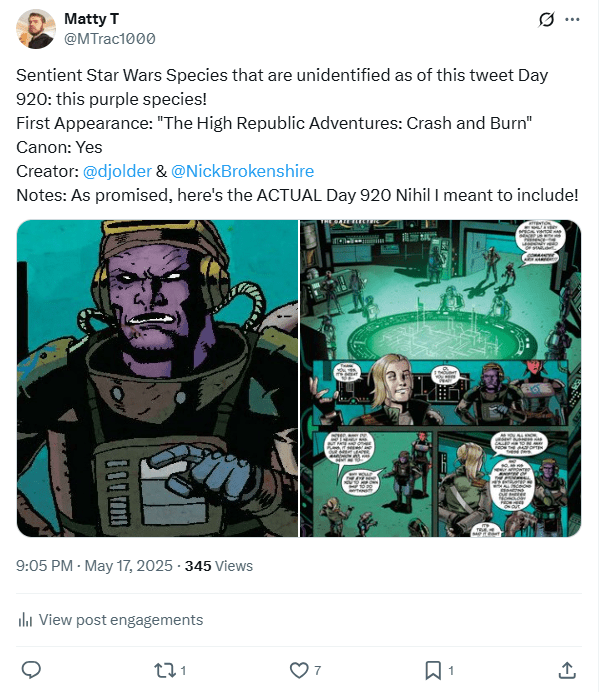Click the 345 Views count
Screen dimensions: 601x692
point(219,565)
